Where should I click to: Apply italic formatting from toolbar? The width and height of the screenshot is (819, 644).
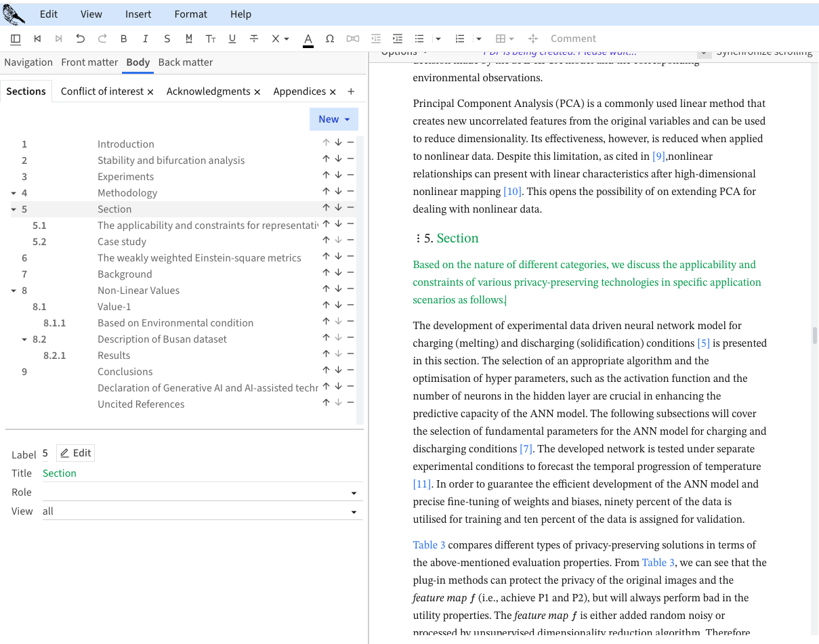click(145, 39)
